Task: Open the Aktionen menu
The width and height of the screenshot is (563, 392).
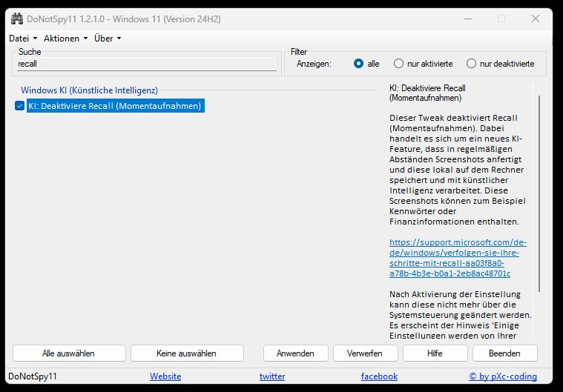Action: (65, 39)
